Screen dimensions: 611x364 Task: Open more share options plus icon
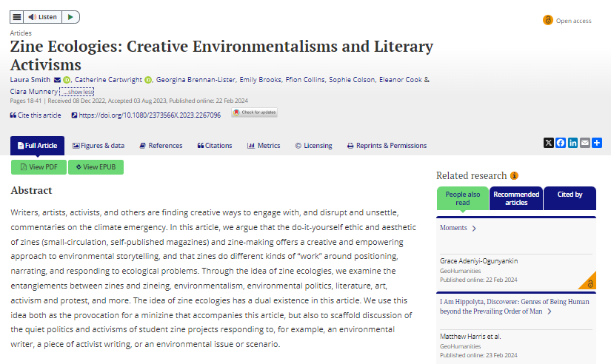[x=597, y=143]
